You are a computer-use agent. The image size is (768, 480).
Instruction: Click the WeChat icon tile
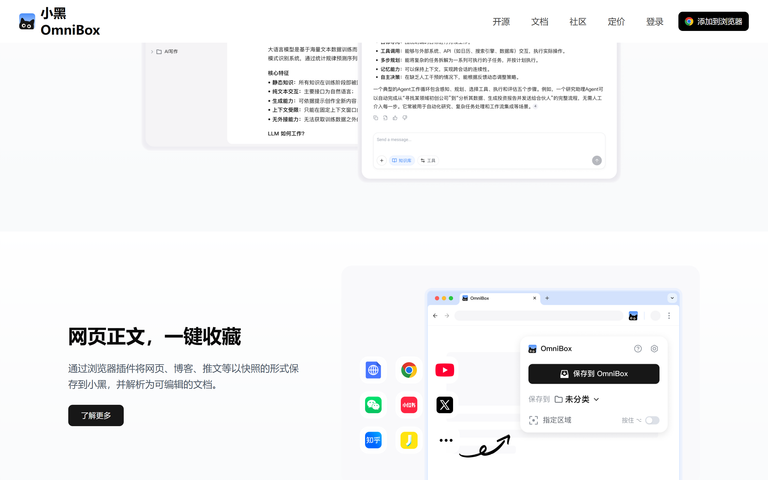click(373, 405)
